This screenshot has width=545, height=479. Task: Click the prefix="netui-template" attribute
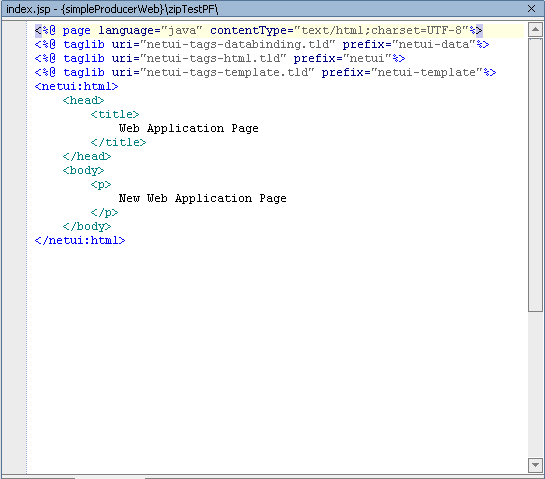[402, 72]
